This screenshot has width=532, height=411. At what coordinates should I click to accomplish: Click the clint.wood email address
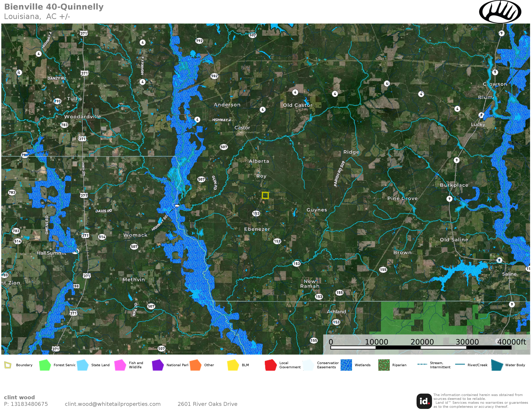point(113,404)
